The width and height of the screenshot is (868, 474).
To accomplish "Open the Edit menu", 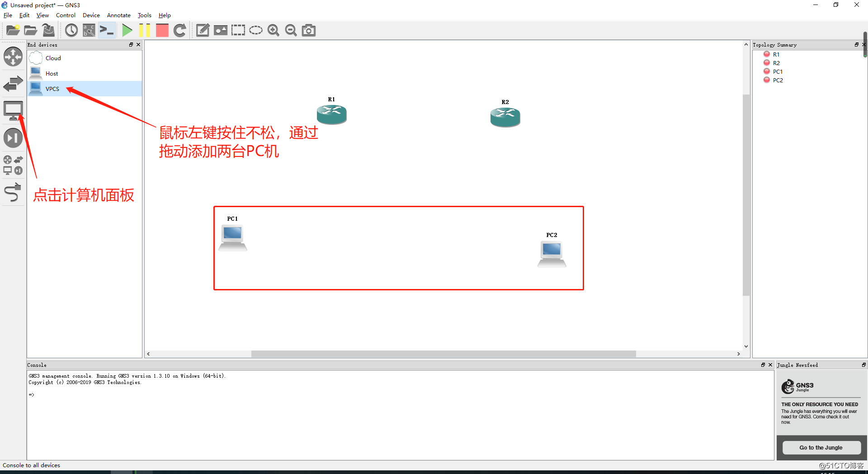I will tap(24, 15).
